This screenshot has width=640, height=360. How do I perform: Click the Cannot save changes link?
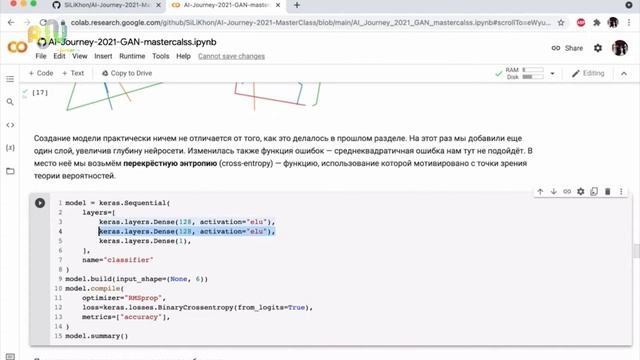point(231,56)
